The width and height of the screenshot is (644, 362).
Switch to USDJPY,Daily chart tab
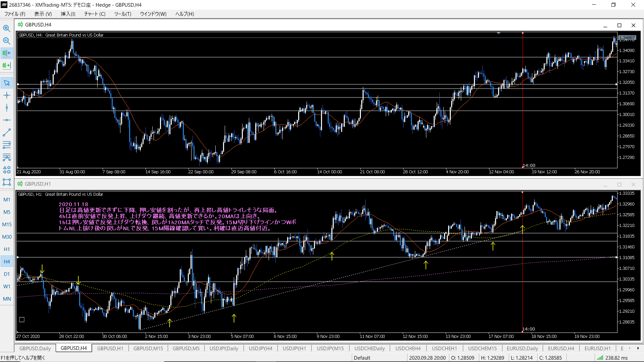[224, 348]
